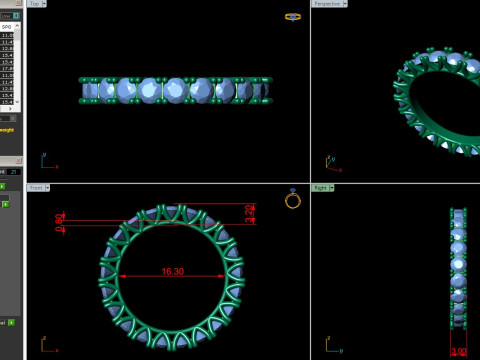The image size is (480, 360).
Task: Open the Right viewport dropdown arrow
Action: 332,188
